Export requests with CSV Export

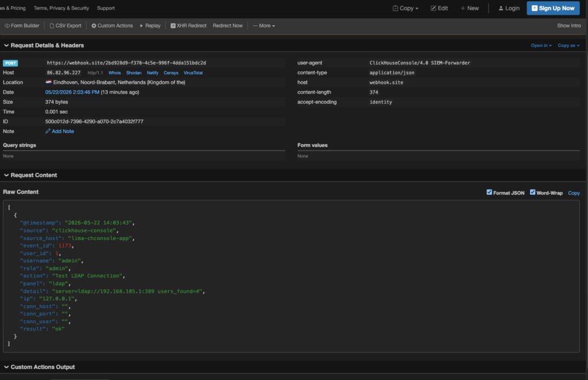pos(65,25)
